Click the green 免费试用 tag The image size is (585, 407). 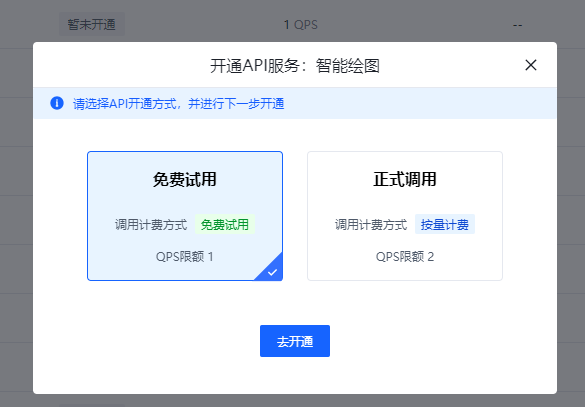[x=225, y=225]
